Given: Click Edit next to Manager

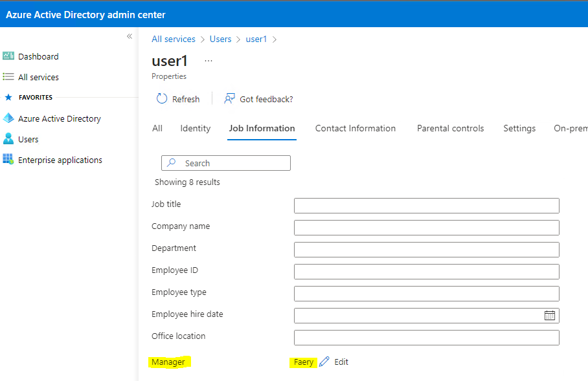Looking at the screenshot, I should pos(341,362).
